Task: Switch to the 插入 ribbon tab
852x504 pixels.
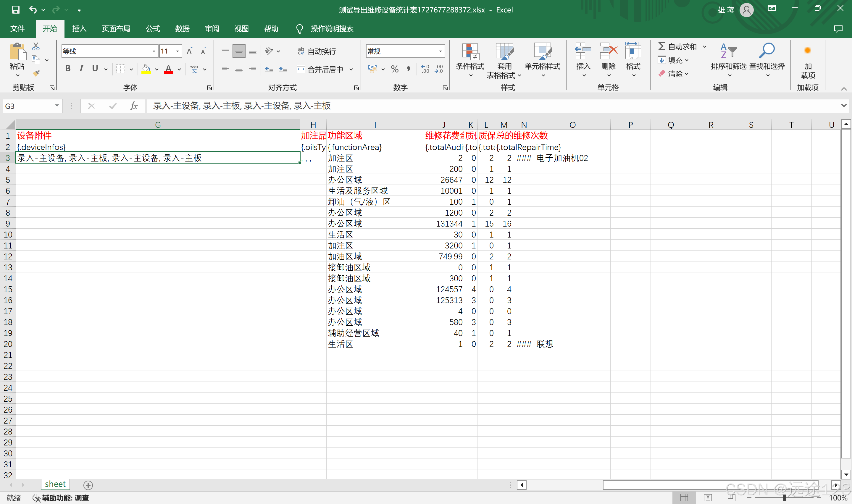Action: tap(79, 28)
